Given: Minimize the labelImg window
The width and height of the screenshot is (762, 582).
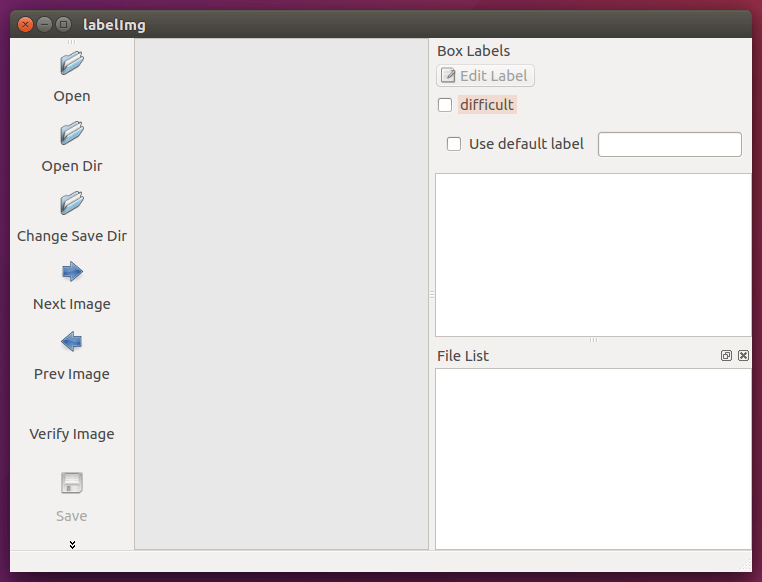Looking at the screenshot, I should (x=45, y=25).
